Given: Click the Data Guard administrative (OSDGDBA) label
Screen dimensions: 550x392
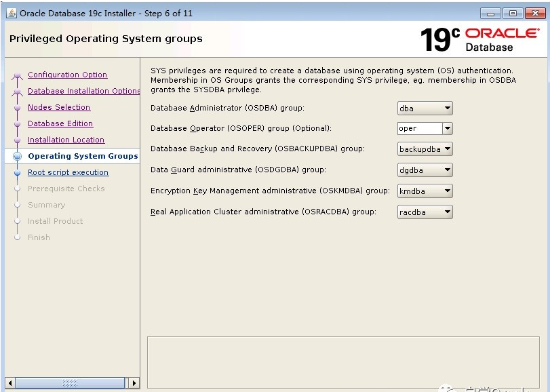Looking at the screenshot, I should click(238, 170).
